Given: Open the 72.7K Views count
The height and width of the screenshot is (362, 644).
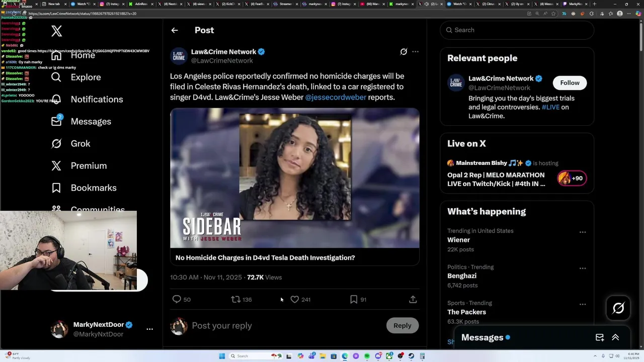Looking at the screenshot, I should tap(264, 278).
